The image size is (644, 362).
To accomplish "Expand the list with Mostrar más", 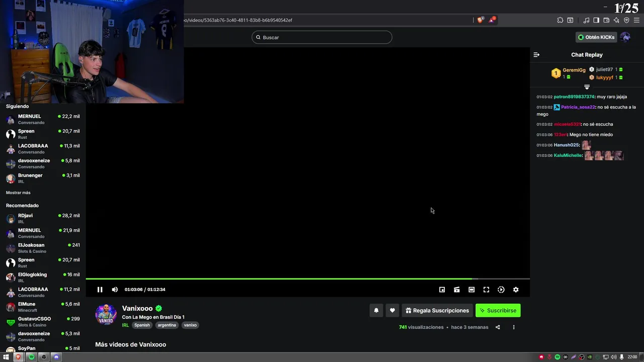I will (18, 193).
